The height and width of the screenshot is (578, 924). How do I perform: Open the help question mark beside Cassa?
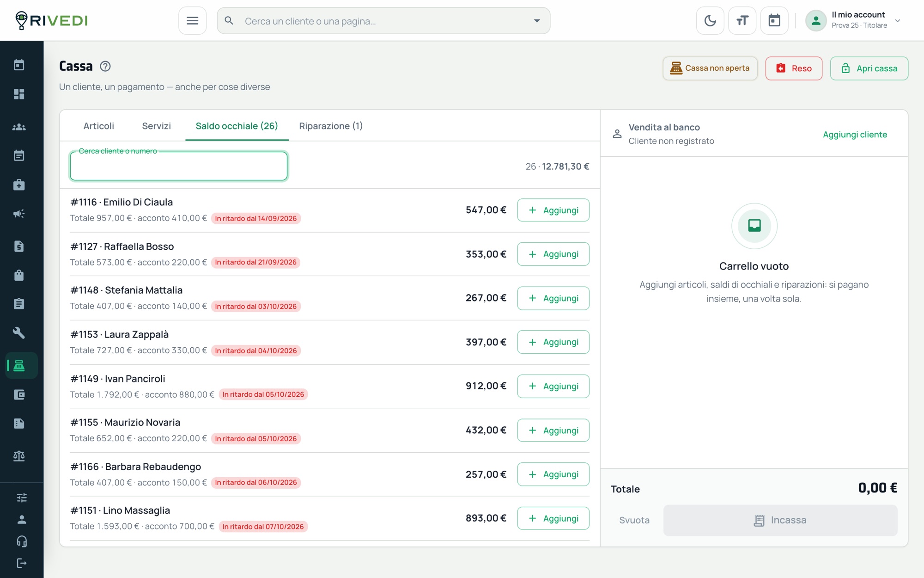pos(105,67)
